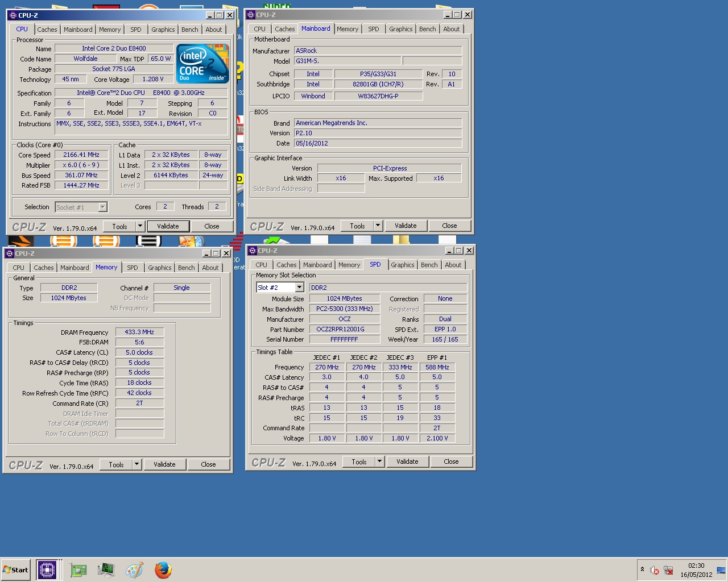Open Mainboard tab in the Memory window
Viewport: 728px width, 582px height.
point(75,268)
